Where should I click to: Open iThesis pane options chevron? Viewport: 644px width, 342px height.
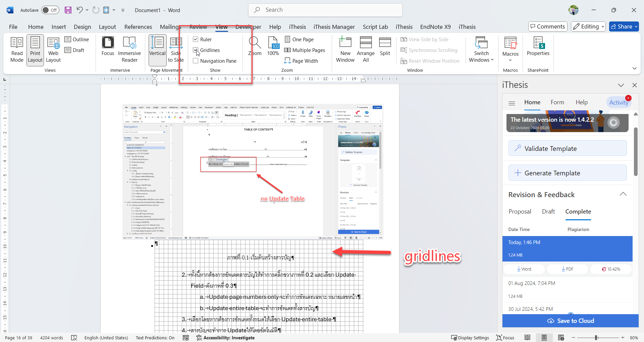[x=621, y=85]
